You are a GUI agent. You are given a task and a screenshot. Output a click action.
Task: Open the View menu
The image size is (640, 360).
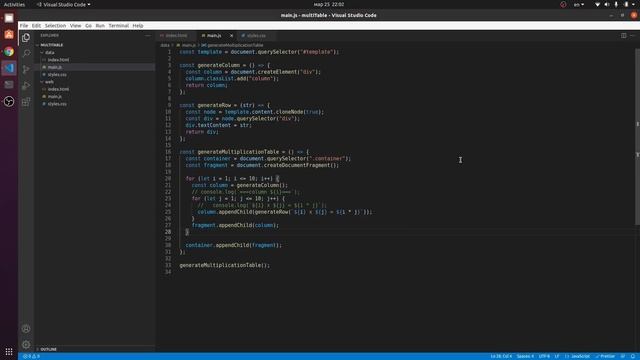[x=76, y=25]
